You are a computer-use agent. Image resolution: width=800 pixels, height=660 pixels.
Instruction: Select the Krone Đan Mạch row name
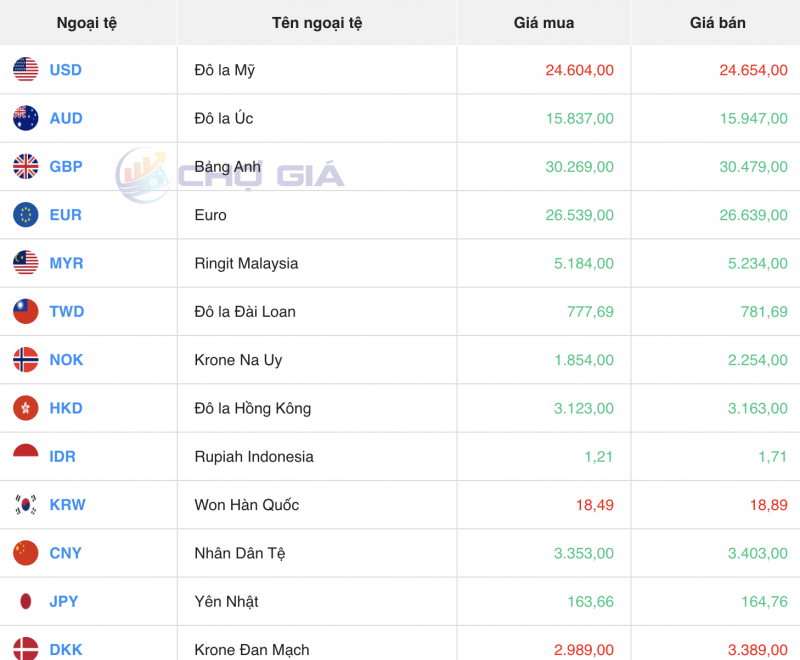(x=252, y=650)
